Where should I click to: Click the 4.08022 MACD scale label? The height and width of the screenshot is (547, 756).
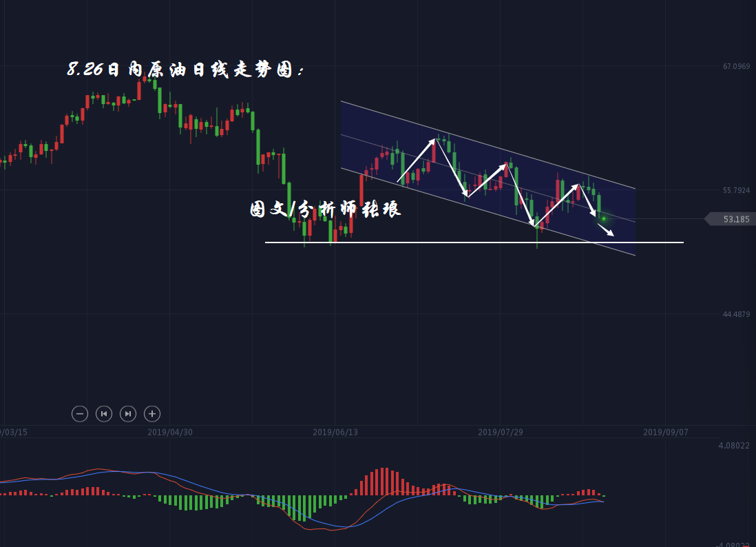734,446
